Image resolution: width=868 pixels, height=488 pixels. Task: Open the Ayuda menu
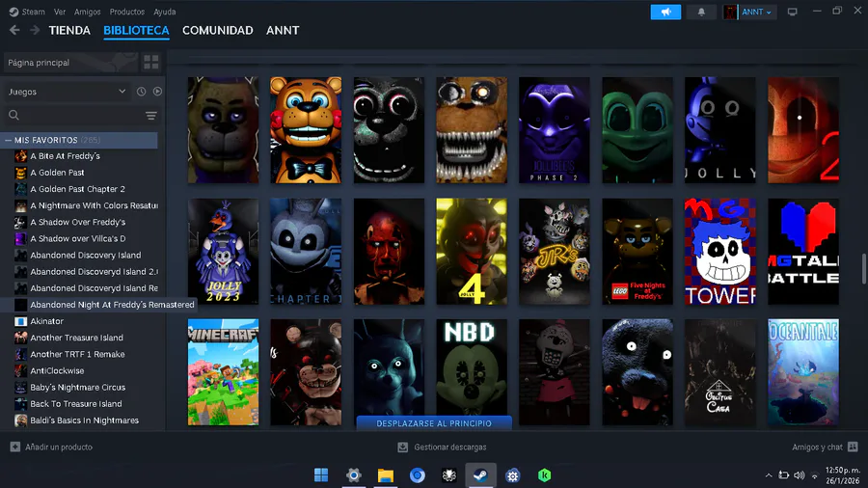click(x=164, y=12)
